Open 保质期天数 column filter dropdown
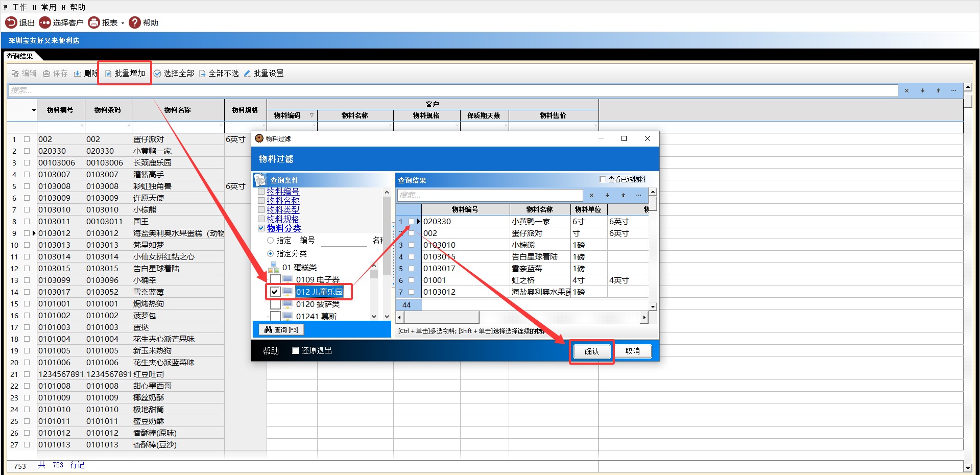Viewport: 980px width, 475px height. click(x=505, y=126)
